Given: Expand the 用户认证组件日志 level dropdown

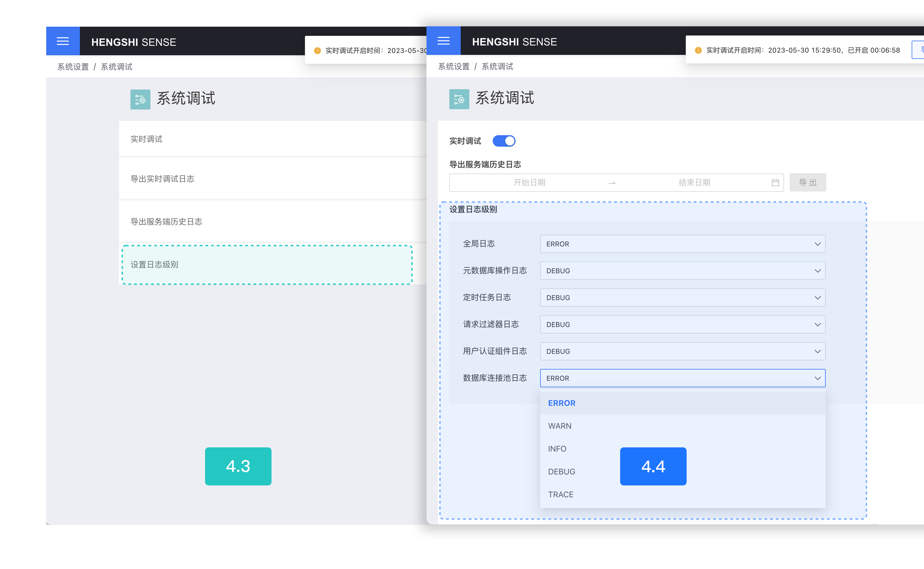Looking at the screenshot, I should (x=683, y=351).
